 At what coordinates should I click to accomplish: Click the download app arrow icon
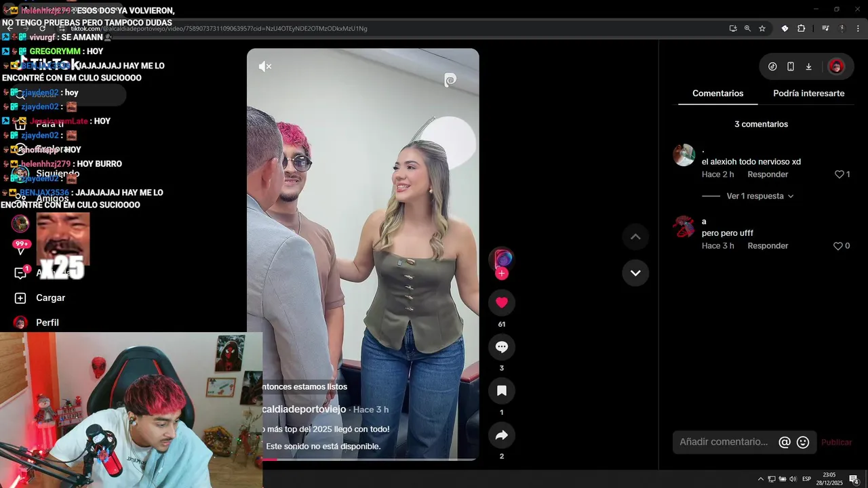(x=808, y=66)
